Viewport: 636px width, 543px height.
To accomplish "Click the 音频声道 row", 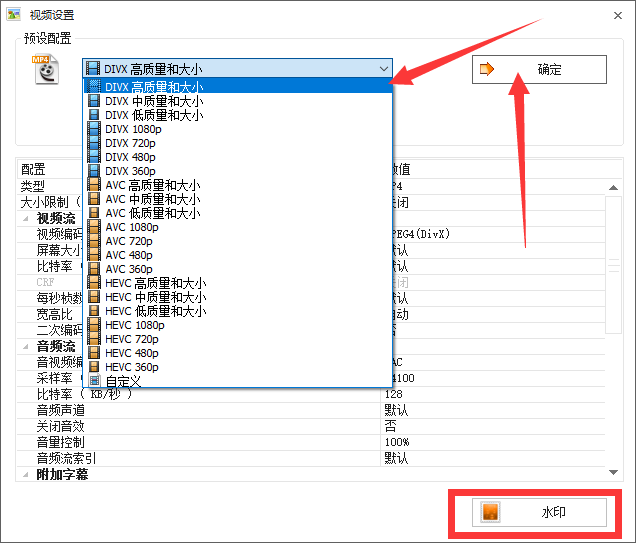I will (311, 410).
